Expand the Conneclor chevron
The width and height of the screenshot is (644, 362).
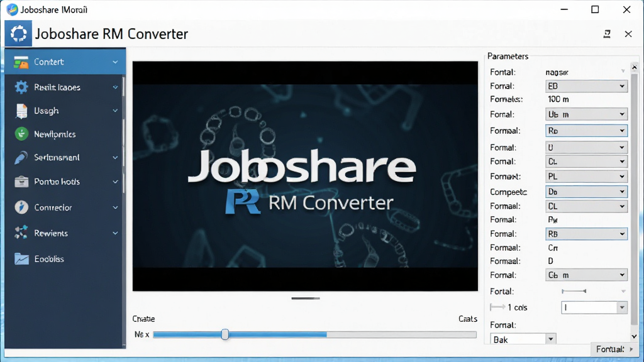pos(116,207)
